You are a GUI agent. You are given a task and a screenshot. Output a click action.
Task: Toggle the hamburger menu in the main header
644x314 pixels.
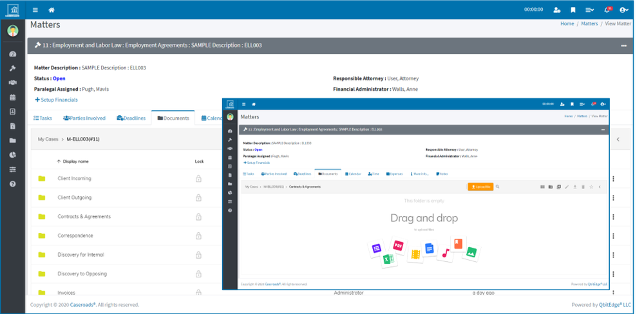click(35, 10)
